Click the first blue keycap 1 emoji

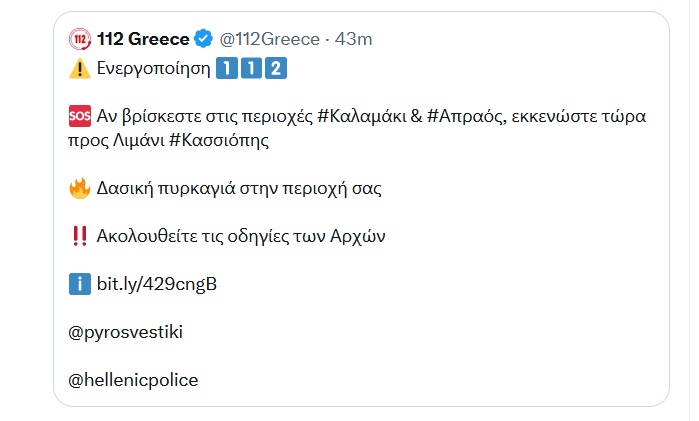click(227, 68)
